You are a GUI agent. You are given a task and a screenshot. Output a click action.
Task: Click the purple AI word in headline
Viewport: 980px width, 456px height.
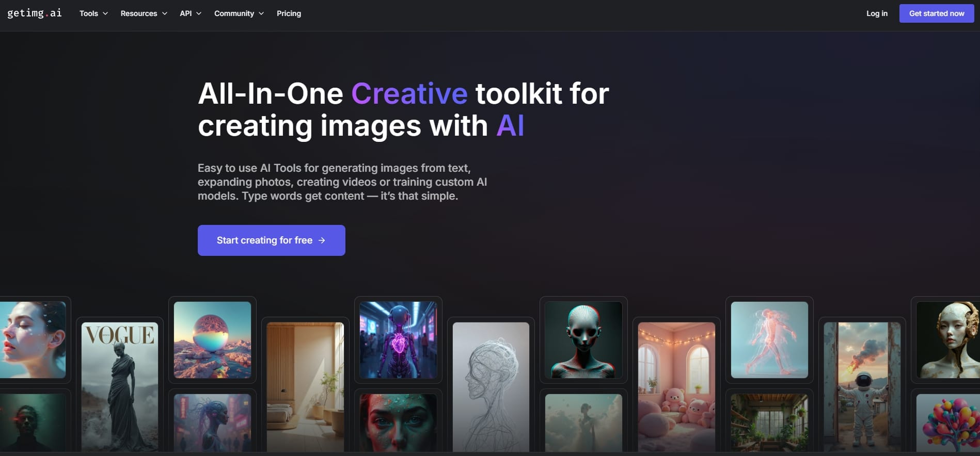point(510,126)
